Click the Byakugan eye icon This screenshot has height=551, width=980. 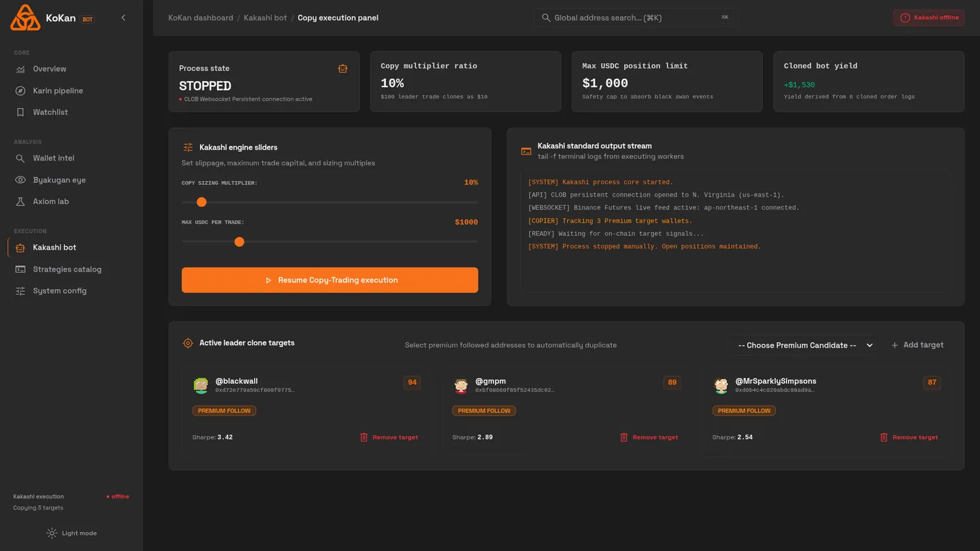pos(20,180)
